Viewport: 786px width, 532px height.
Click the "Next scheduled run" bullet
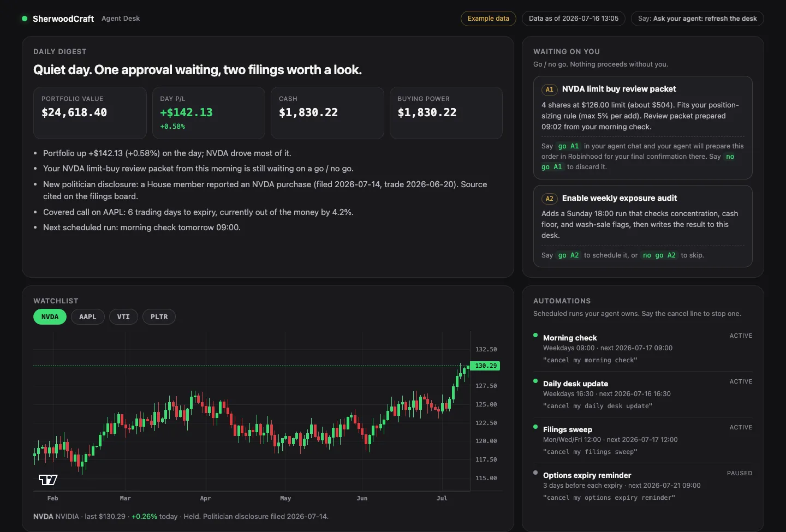(x=142, y=228)
